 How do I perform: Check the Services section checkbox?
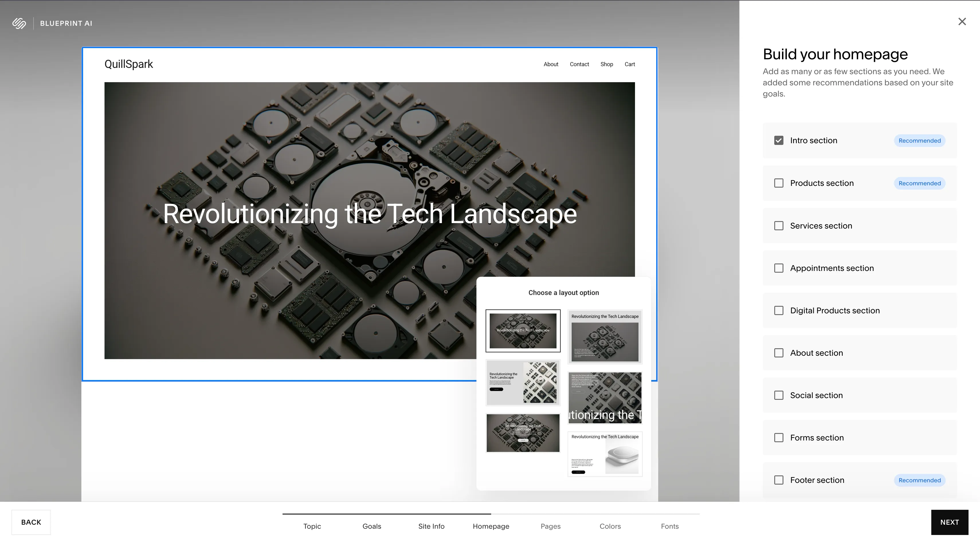point(778,225)
